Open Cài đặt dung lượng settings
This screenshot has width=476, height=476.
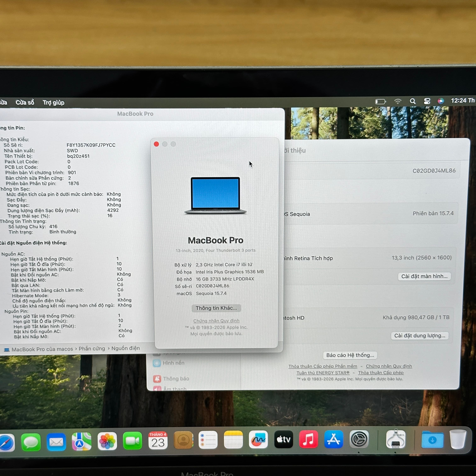(x=420, y=336)
